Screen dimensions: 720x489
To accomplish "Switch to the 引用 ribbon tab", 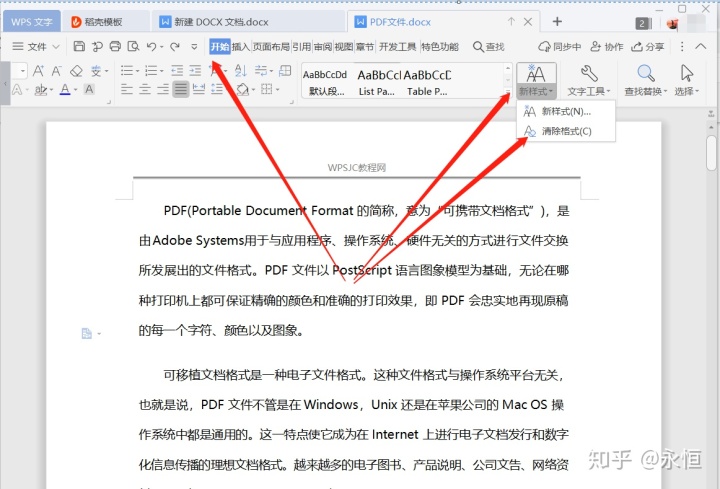I will [302, 46].
